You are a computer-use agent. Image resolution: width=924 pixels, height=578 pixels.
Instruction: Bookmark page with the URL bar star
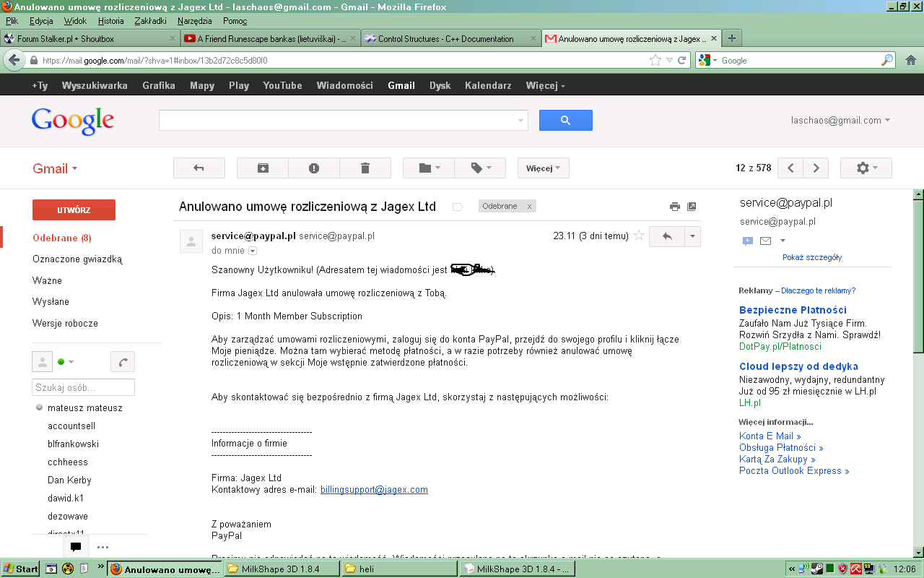point(655,61)
